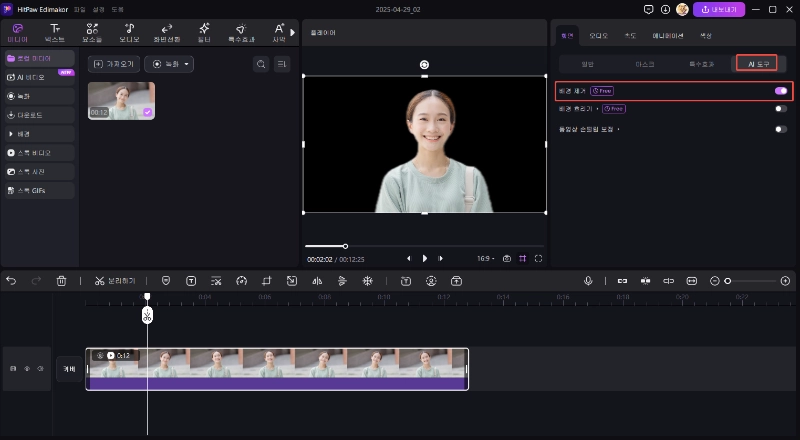Enable the background blur toggle, second row
The width and height of the screenshot is (800, 440).
point(781,109)
